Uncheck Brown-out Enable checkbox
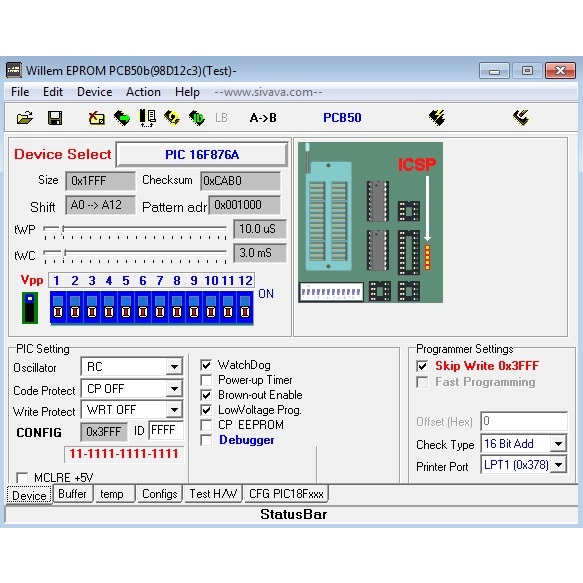 pyautogui.click(x=206, y=395)
